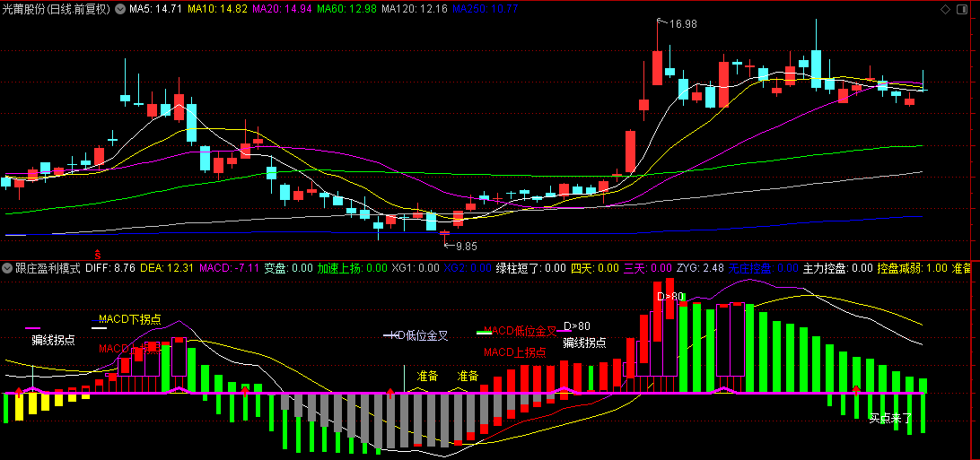
Task: Click the DIFF: 8.76 value
Action: pyautogui.click(x=110, y=268)
